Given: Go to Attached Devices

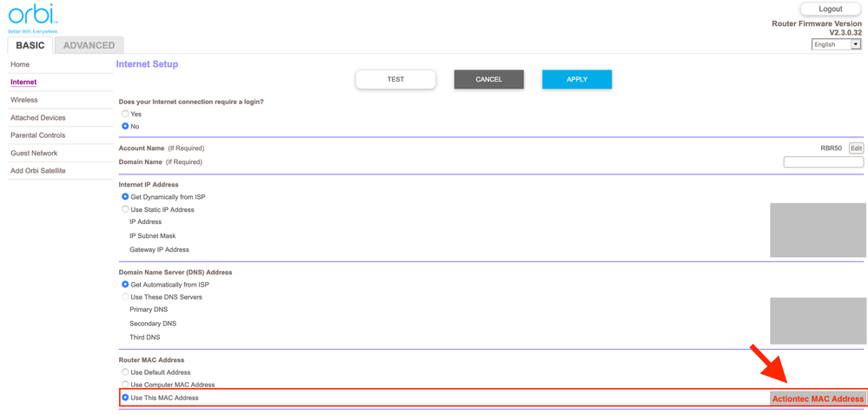Looking at the screenshot, I should point(38,118).
